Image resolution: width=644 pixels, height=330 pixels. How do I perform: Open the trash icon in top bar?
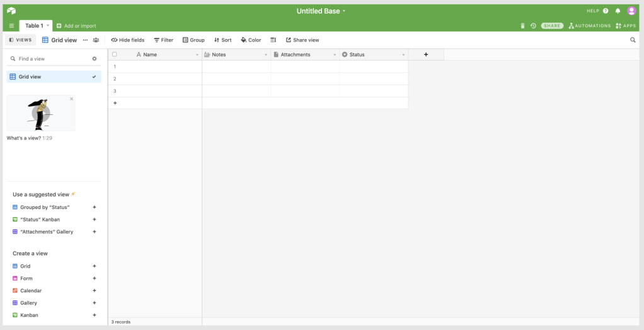522,26
